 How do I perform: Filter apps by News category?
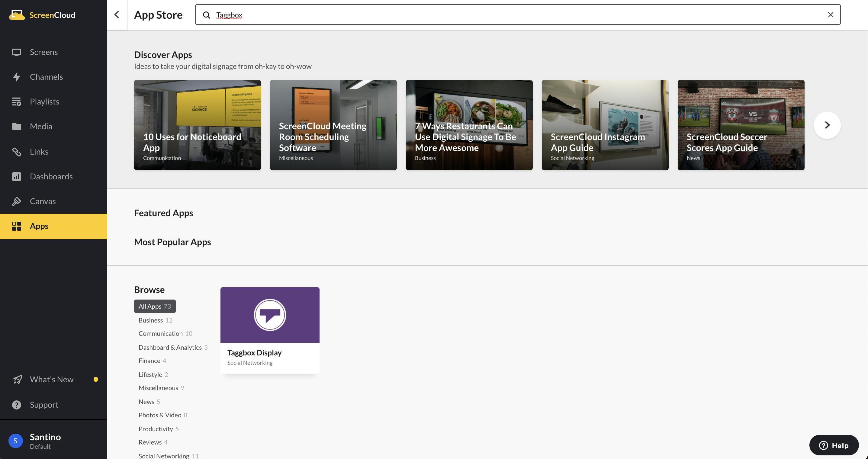pyautogui.click(x=149, y=402)
